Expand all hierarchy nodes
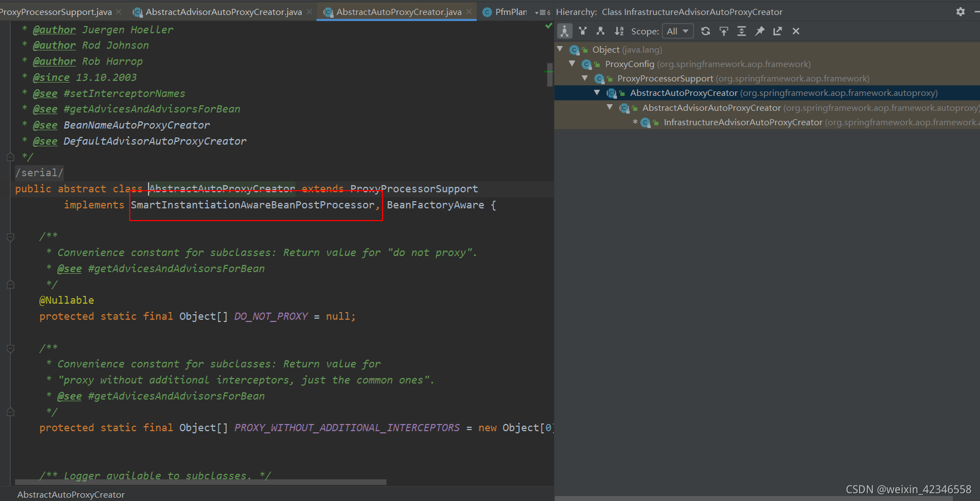 pos(742,31)
